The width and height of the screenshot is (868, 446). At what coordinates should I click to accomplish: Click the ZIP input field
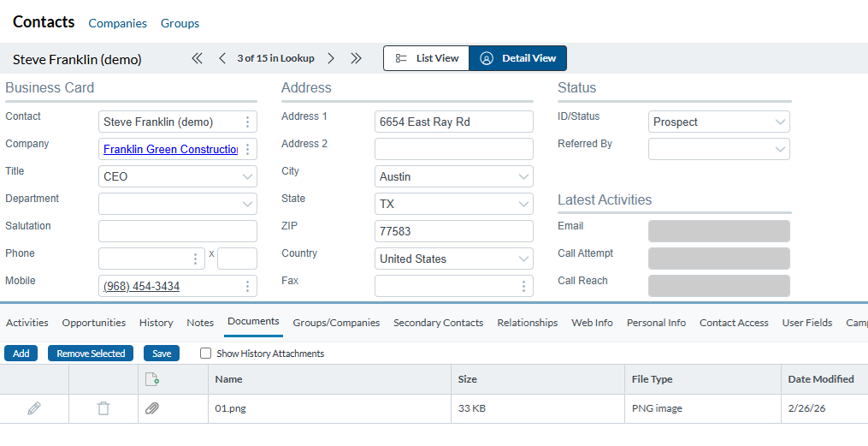(x=454, y=231)
